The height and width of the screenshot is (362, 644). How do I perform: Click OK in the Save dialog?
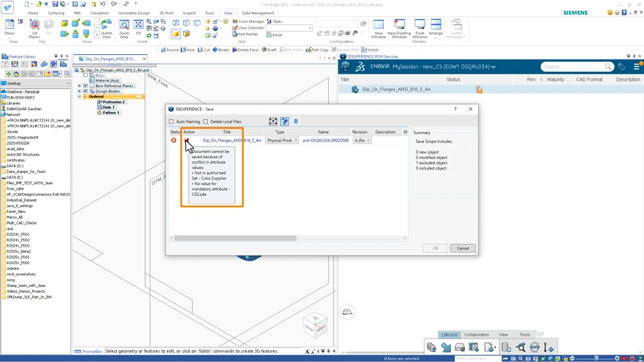435,248
